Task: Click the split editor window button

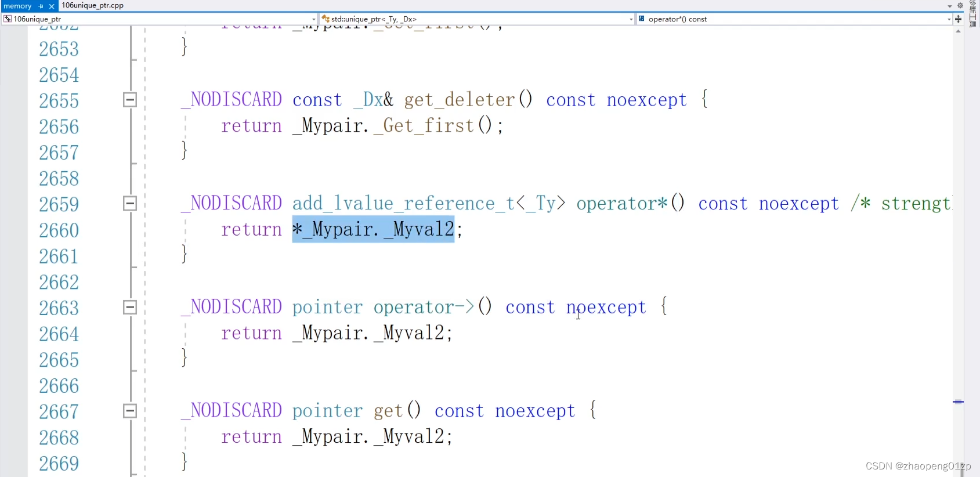Action: pyautogui.click(x=959, y=19)
